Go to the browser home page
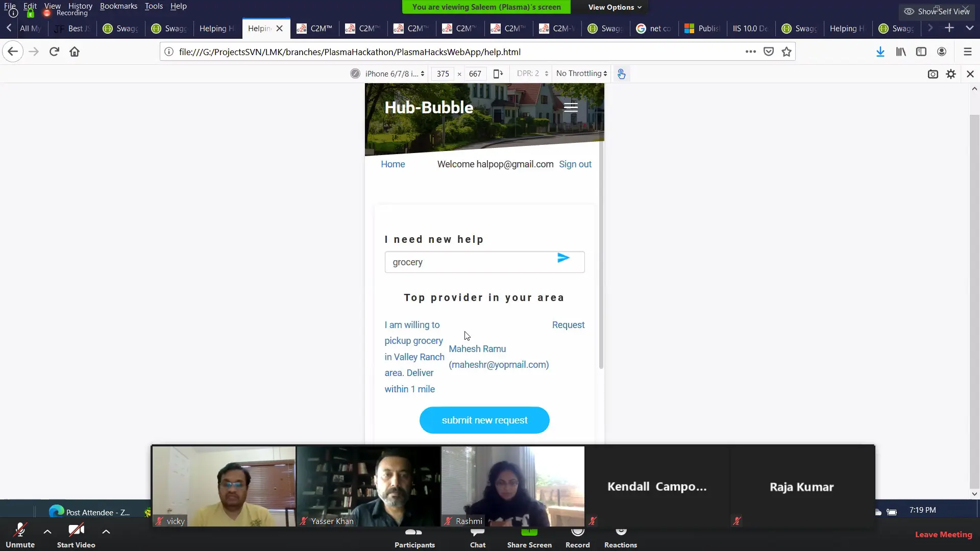The image size is (980, 551). (x=75, y=52)
